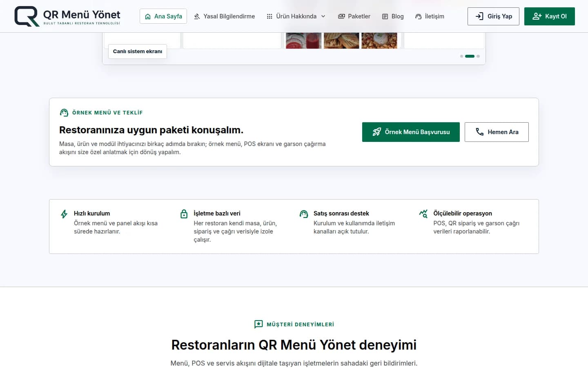Click the headset icon beside İletişim

pos(419,16)
